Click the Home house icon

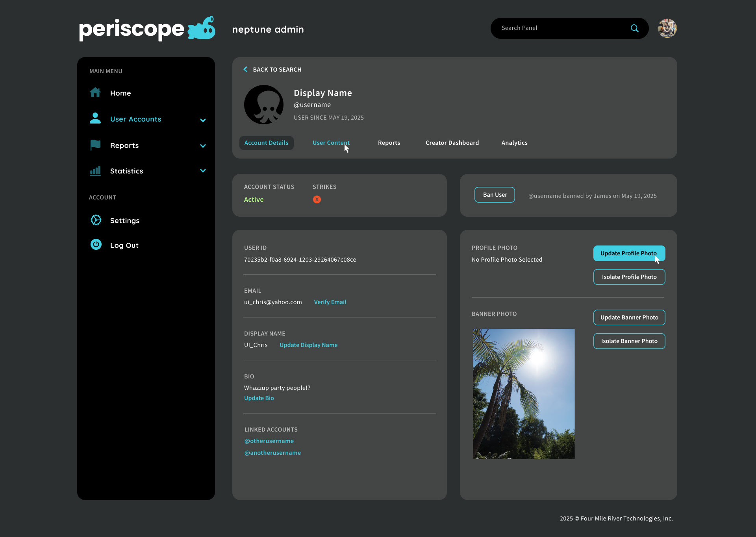(95, 93)
